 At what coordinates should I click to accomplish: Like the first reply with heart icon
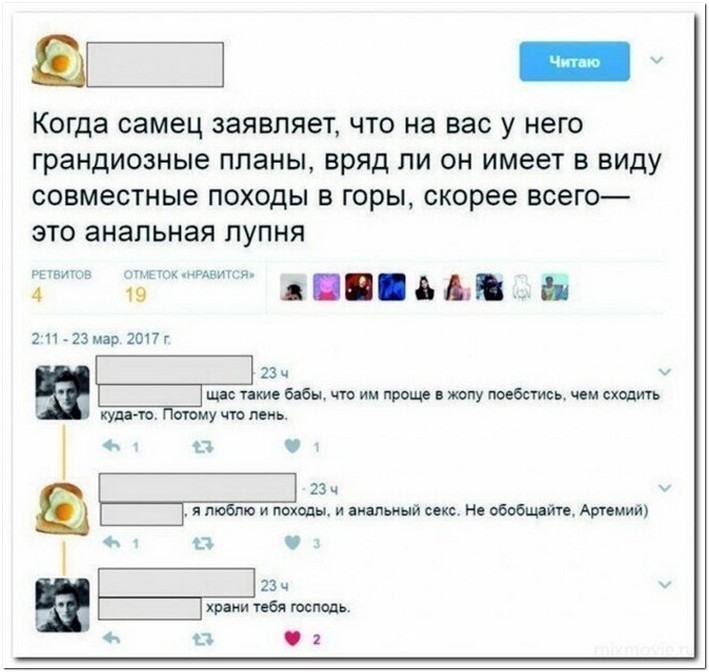[293, 446]
